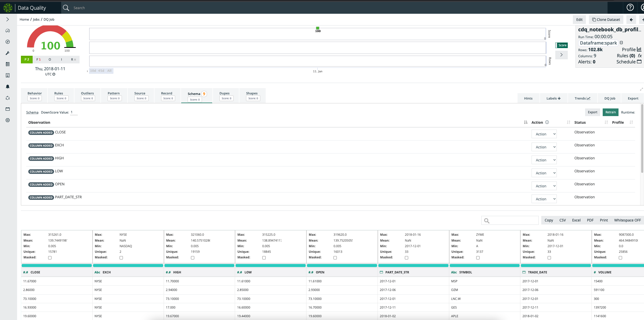Open the calendar icon in left sidebar

pos(8,109)
